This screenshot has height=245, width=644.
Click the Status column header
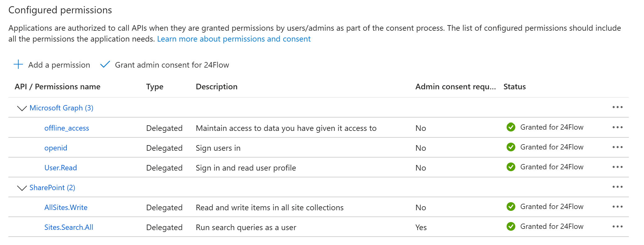[514, 87]
